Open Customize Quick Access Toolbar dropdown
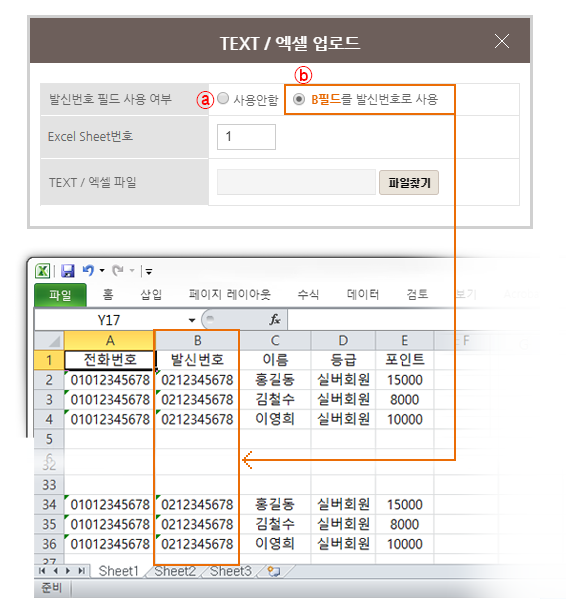 coord(149,271)
